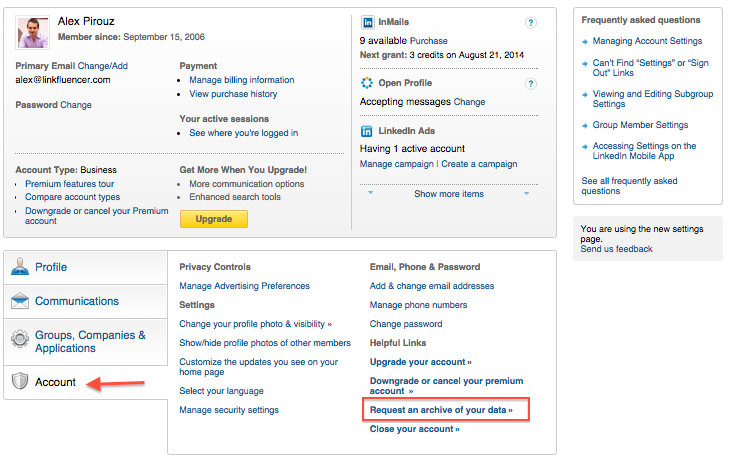Open Add & change email addresses
The image size is (729, 461).
tap(432, 286)
